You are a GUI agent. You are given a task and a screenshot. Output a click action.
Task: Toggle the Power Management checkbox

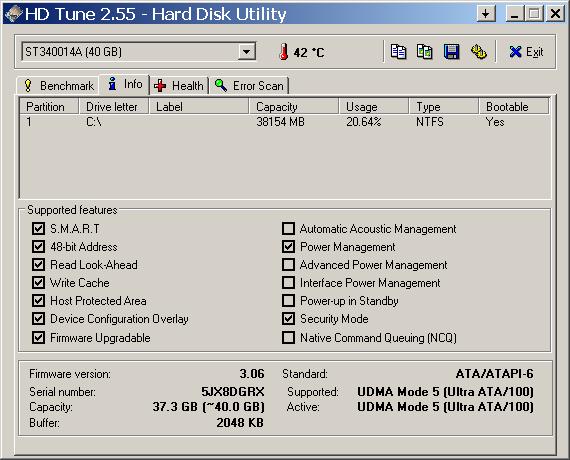pos(288,247)
